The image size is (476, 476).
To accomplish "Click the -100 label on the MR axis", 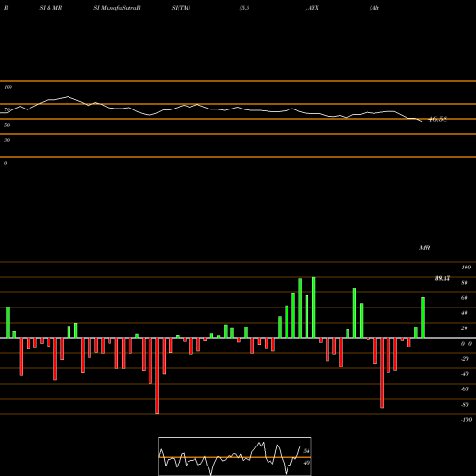I will coord(466,420).
